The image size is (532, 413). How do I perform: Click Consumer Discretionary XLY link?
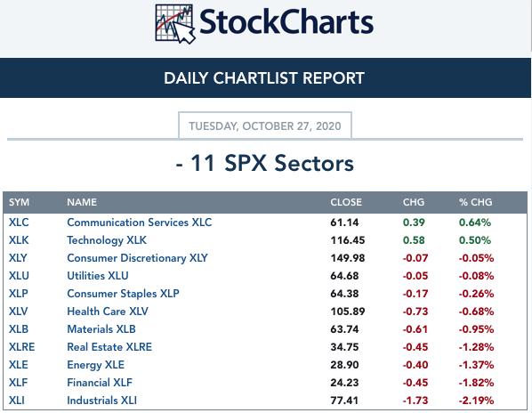click(137, 258)
